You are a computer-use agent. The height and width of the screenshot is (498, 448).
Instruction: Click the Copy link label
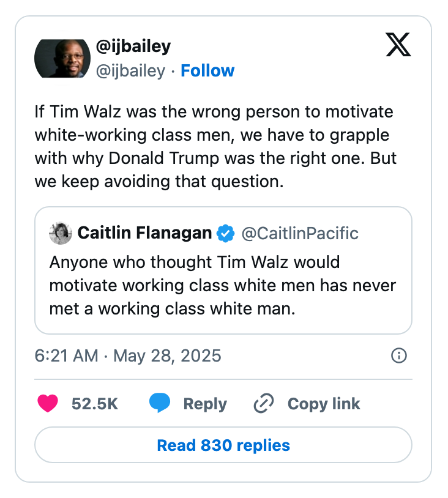coord(323,403)
